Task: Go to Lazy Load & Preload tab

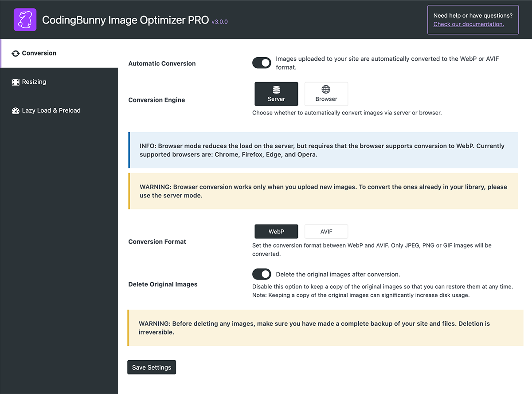Action: (51, 111)
